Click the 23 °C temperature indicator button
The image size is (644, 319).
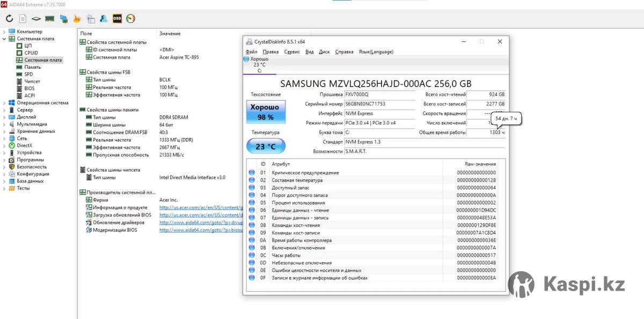266,146
